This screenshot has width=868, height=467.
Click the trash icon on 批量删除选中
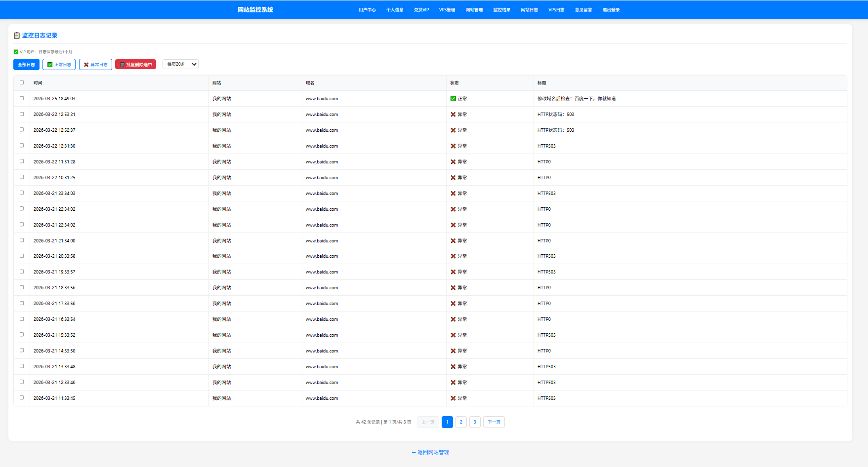[122, 65]
